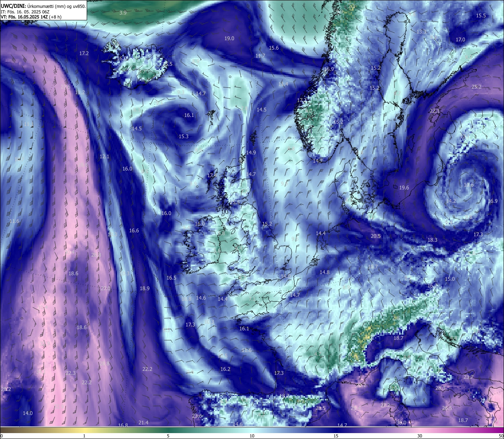This screenshot has width=504, height=439.
Task: Click the 18.9 value on the map
Action: click(x=145, y=289)
